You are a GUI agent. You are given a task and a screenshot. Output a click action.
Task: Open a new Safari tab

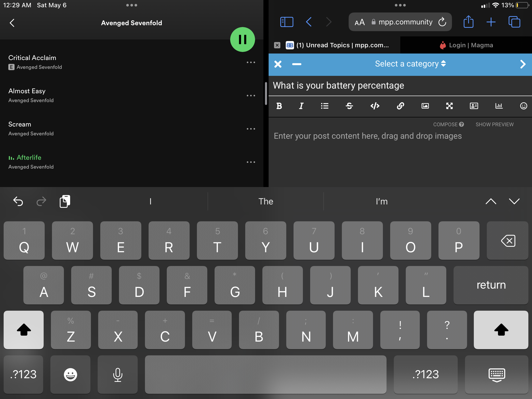491,22
